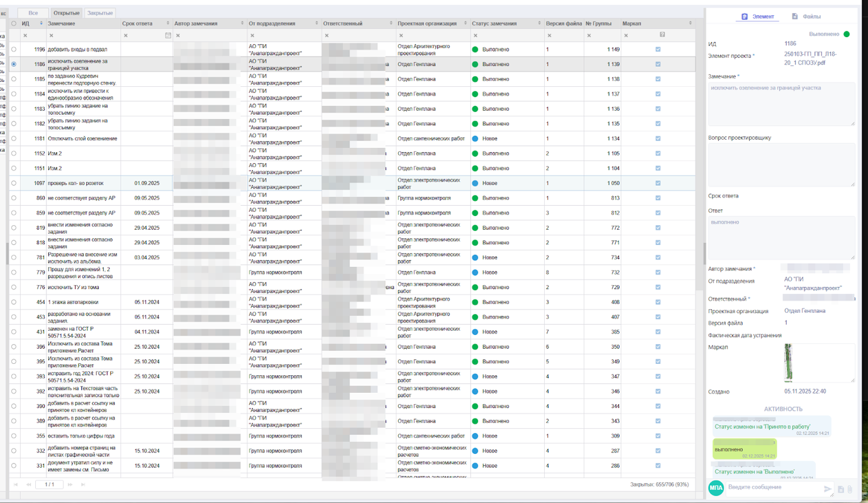Open the date picker in Срок ответа filter
The image size is (868, 503).
click(x=168, y=35)
